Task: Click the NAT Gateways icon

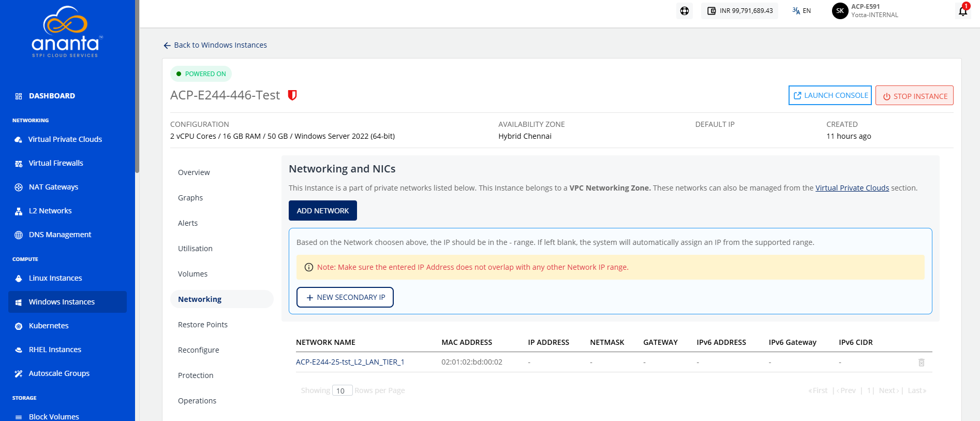Action: (19, 187)
